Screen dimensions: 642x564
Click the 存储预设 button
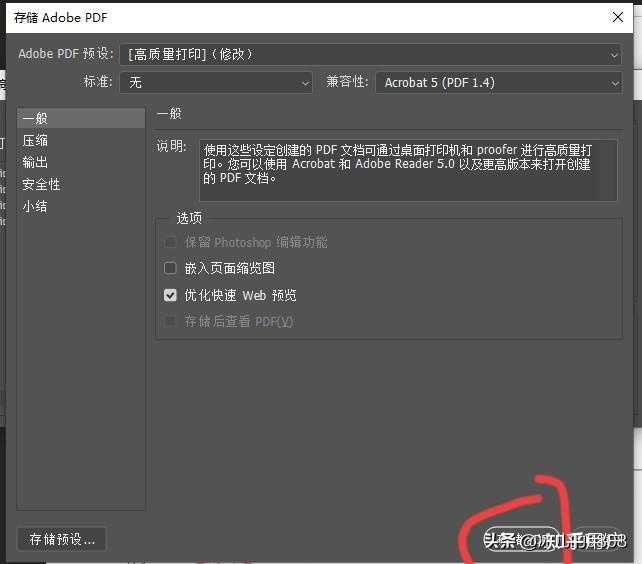click(x=62, y=539)
